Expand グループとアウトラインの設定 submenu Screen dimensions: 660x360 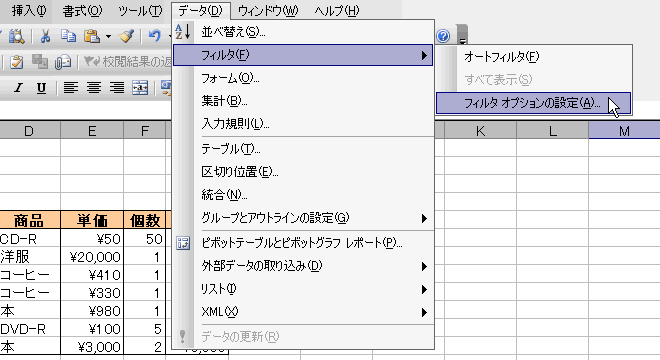303,218
